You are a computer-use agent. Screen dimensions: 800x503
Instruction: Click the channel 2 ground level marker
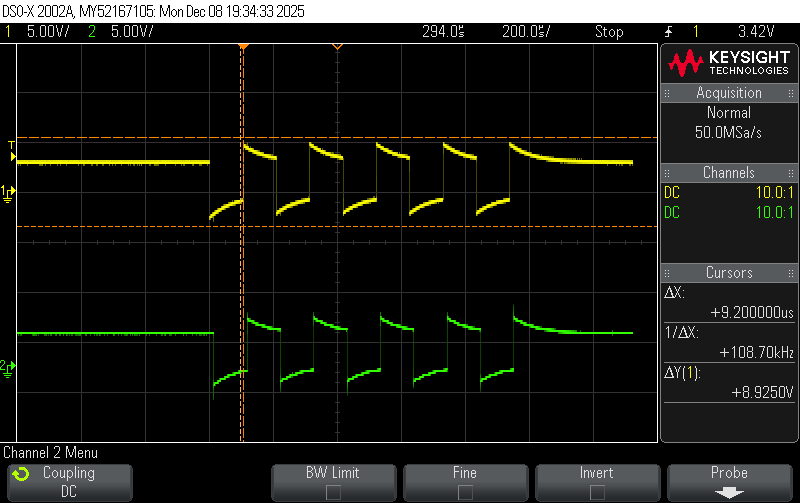click(x=8, y=368)
